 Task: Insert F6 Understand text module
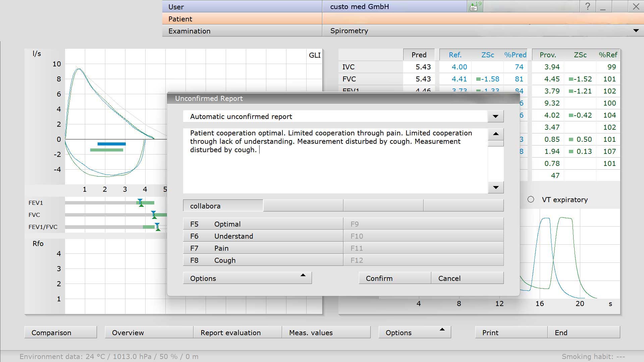tap(263, 236)
